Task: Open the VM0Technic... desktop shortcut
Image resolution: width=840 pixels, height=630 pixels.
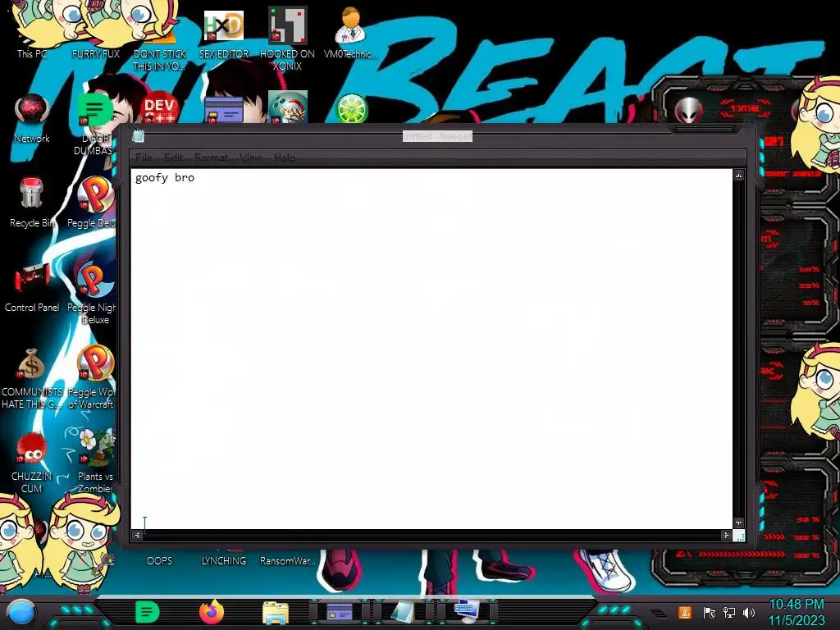Action: point(350,25)
